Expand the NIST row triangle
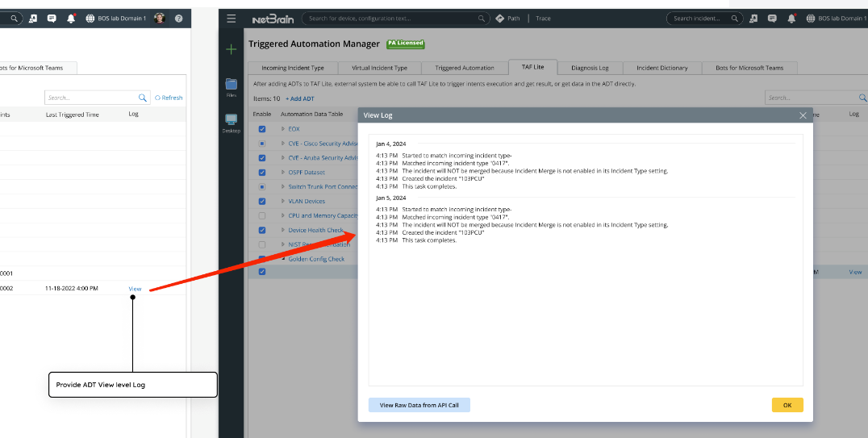Image resolution: width=868 pixels, height=438 pixels. coord(283,244)
